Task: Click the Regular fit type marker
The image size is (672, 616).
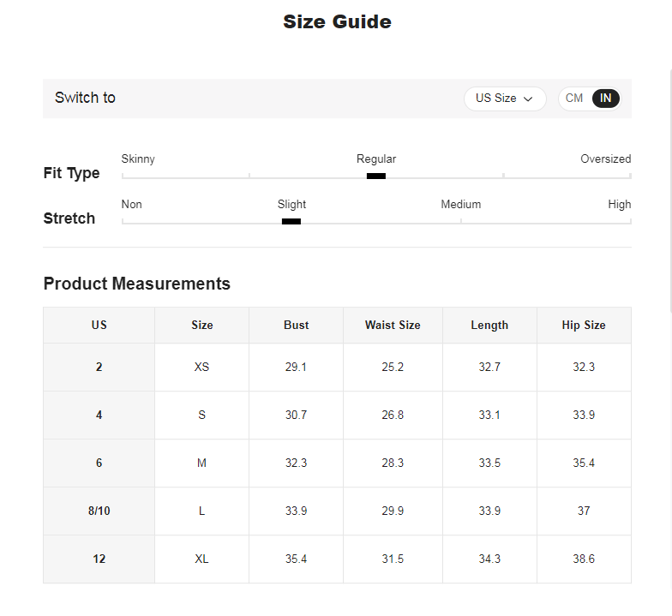Action: click(376, 176)
